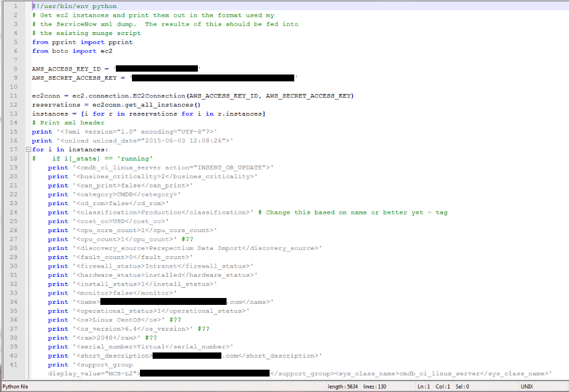
Task: Click the '# Print xml header' comment
Action: click(68, 123)
